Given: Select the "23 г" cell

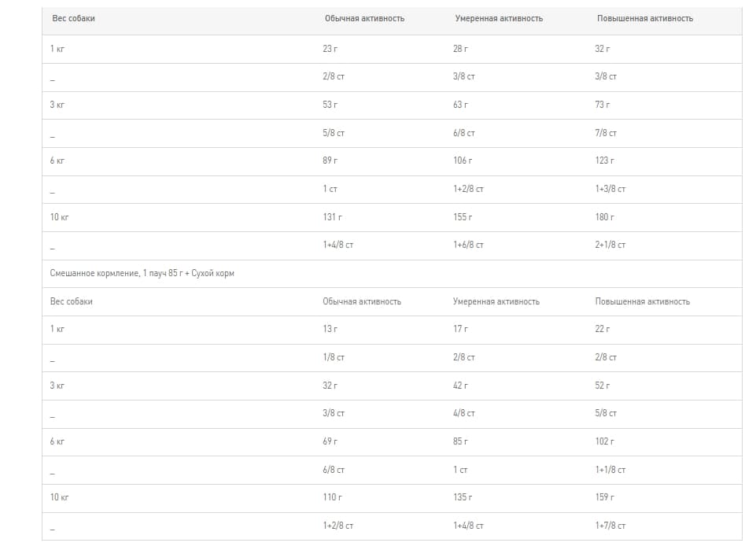Looking at the screenshot, I should point(330,49).
